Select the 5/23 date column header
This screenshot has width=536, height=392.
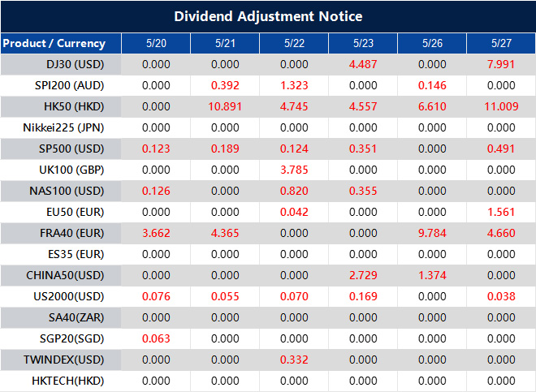tap(363, 43)
